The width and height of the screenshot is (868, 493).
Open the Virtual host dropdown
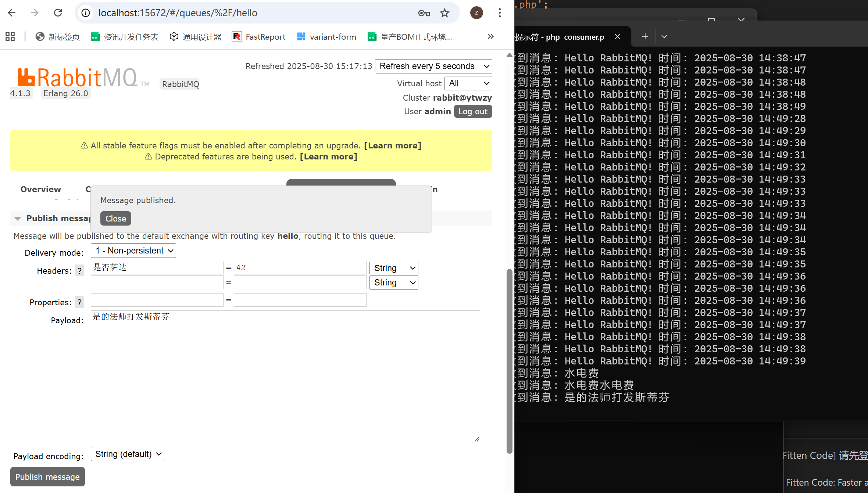pos(468,83)
